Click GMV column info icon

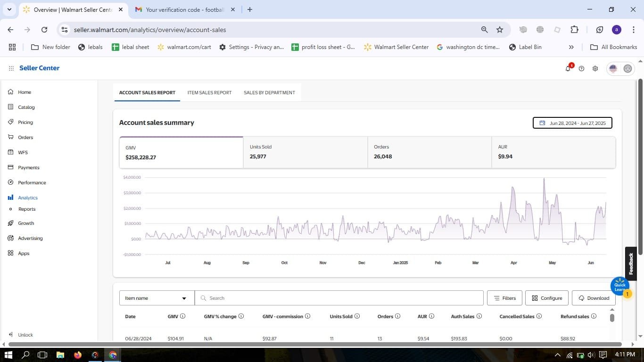[x=182, y=316]
